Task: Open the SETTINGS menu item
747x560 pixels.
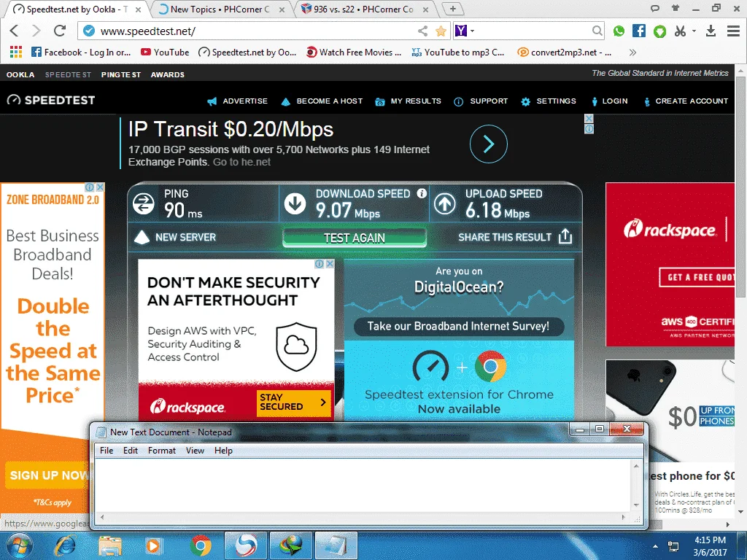Action: (549, 101)
